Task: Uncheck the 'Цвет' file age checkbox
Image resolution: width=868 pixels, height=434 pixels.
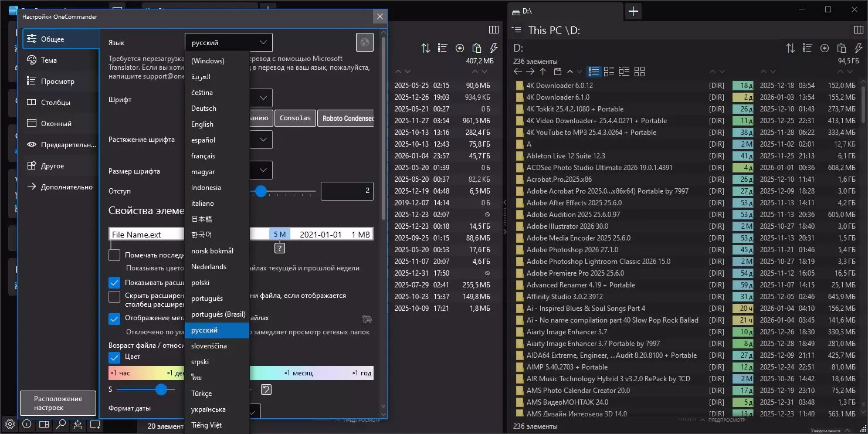Action: (114, 357)
